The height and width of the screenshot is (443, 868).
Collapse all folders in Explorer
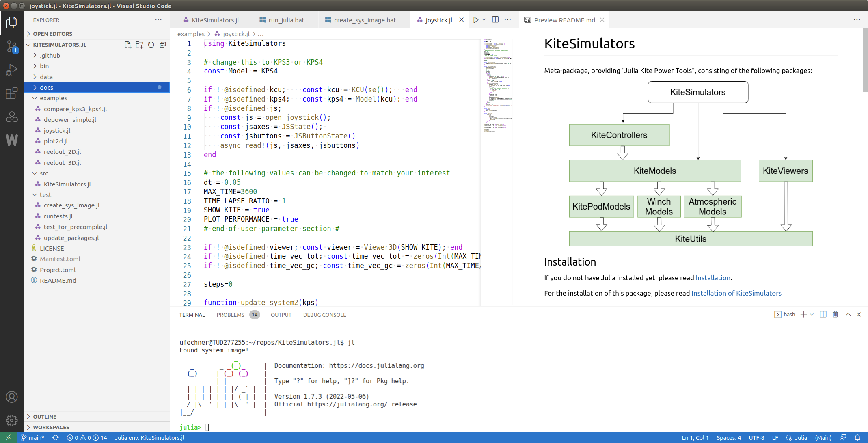pyautogui.click(x=163, y=45)
